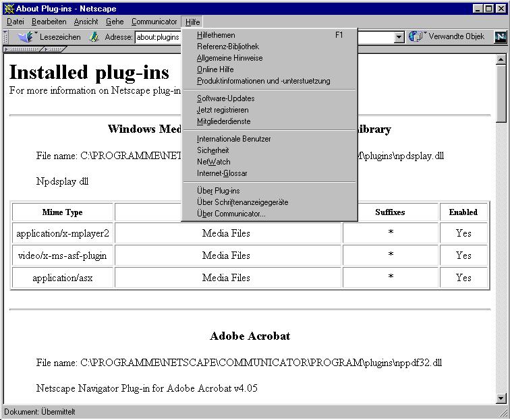Click the application/asx cell
Image resolution: width=510 pixels, height=420 pixels.
tap(63, 278)
